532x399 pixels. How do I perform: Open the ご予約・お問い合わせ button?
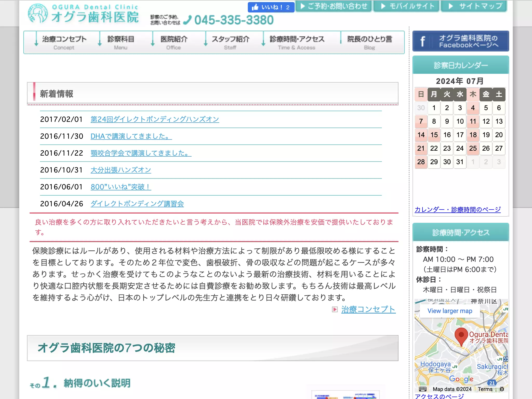pos(334,6)
